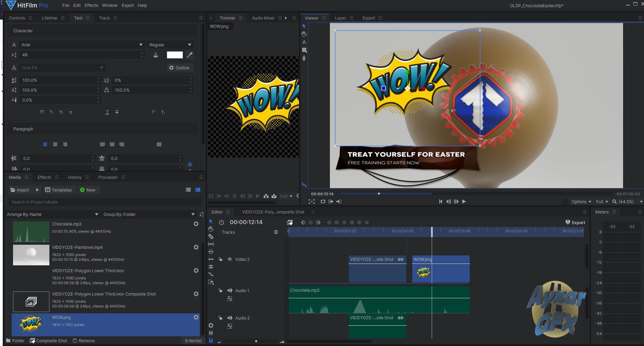
Task: Select the slice tool in the Editor
Action: click(211, 237)
